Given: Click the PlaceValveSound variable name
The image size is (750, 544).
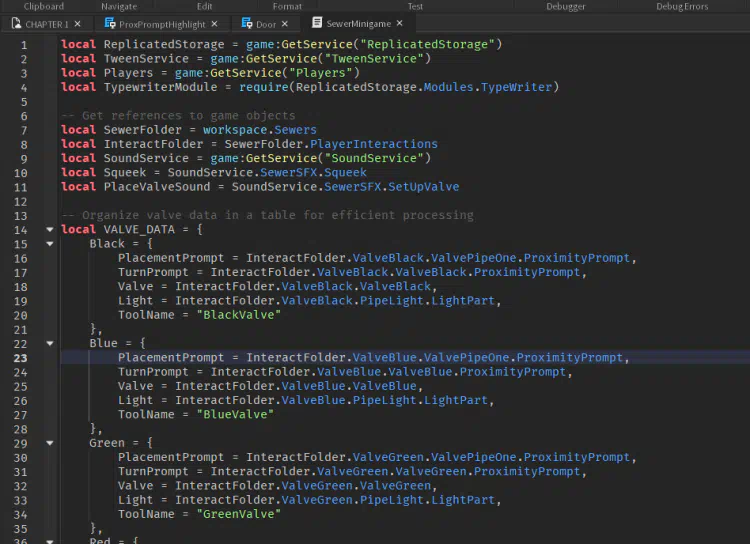Looking at the screenshot, I should pos(157,187).
